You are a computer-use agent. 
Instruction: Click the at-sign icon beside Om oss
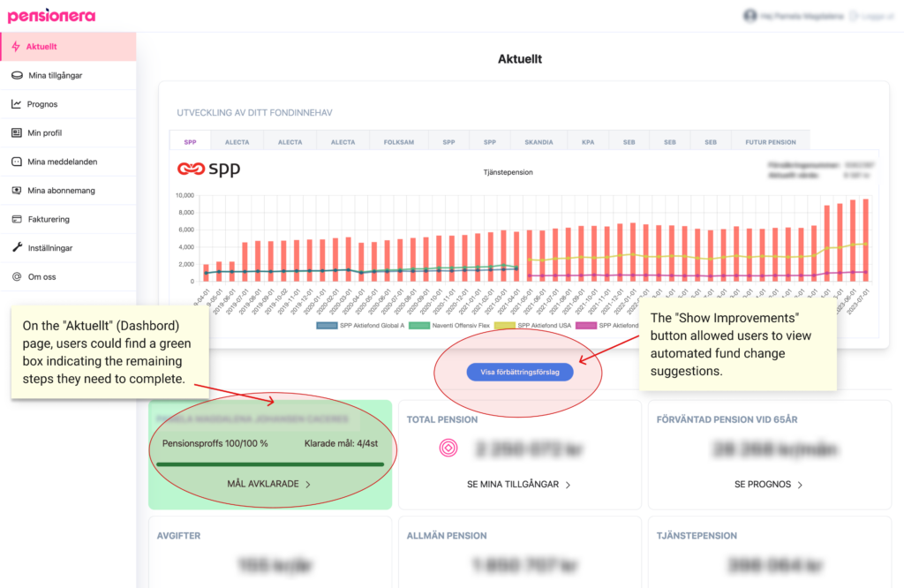[x=17, y=276]
